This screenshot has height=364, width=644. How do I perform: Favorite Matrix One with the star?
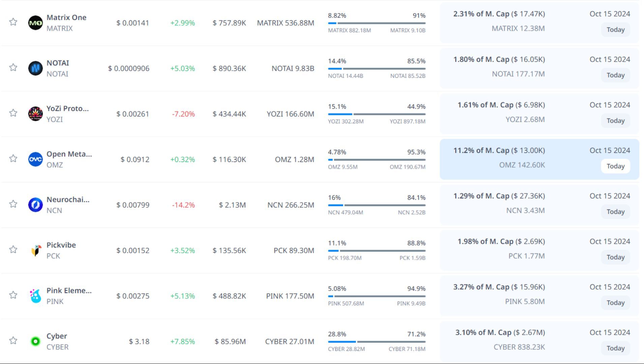coord(13,22)
